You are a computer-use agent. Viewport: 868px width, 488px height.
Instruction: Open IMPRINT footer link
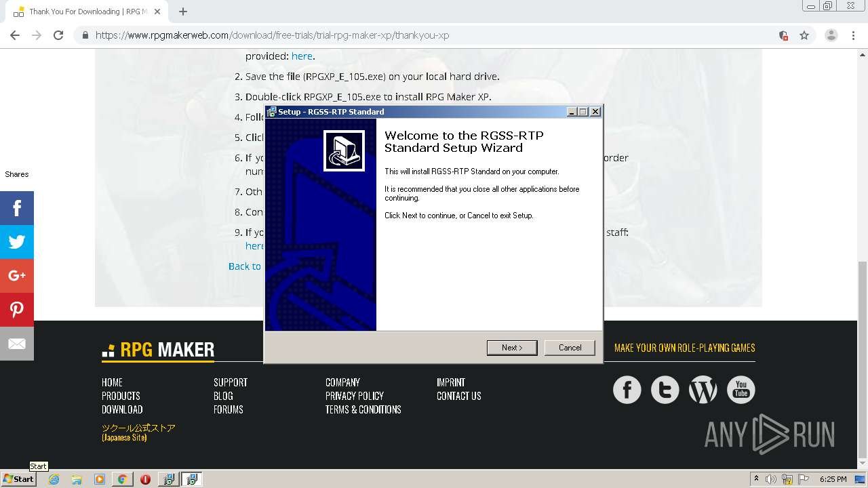(x=451, y=382)
